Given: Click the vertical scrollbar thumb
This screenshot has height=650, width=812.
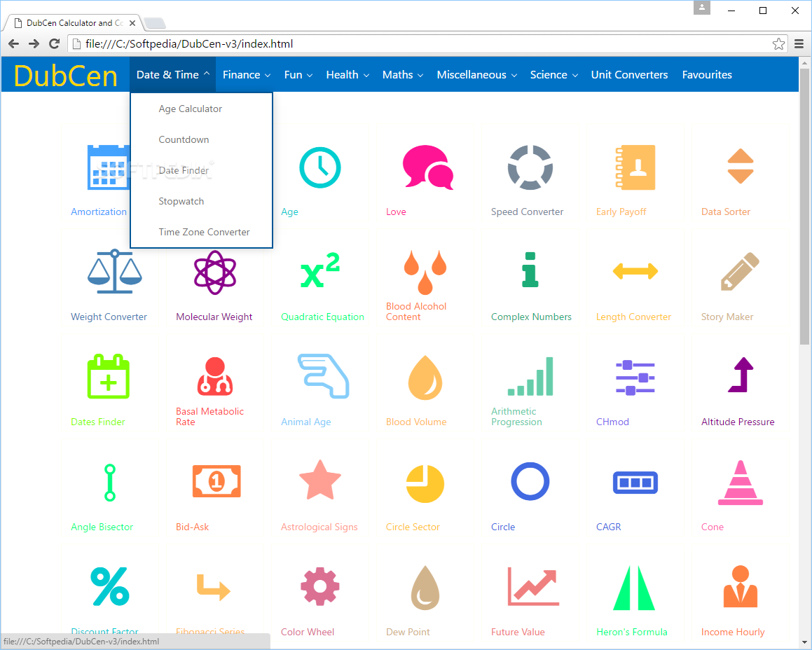Looking at the screenshot, I should [804, 206].
